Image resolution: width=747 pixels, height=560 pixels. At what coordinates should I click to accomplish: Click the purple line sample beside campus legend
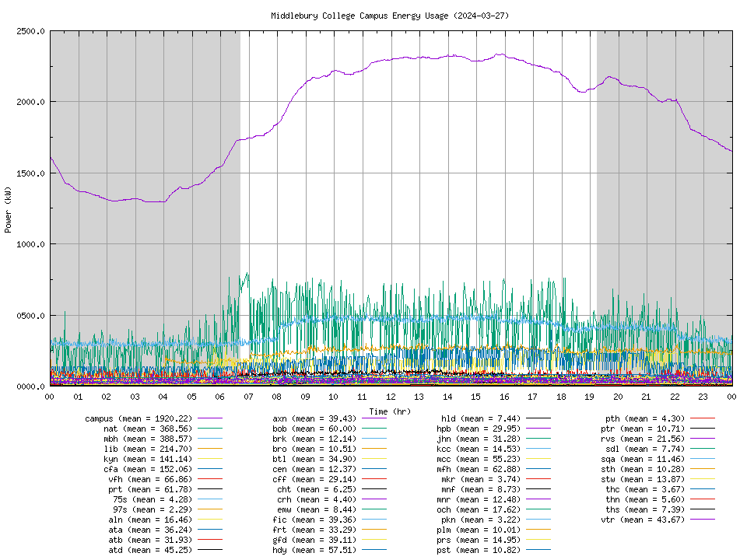pyautogui.click(x=210, y=418)
